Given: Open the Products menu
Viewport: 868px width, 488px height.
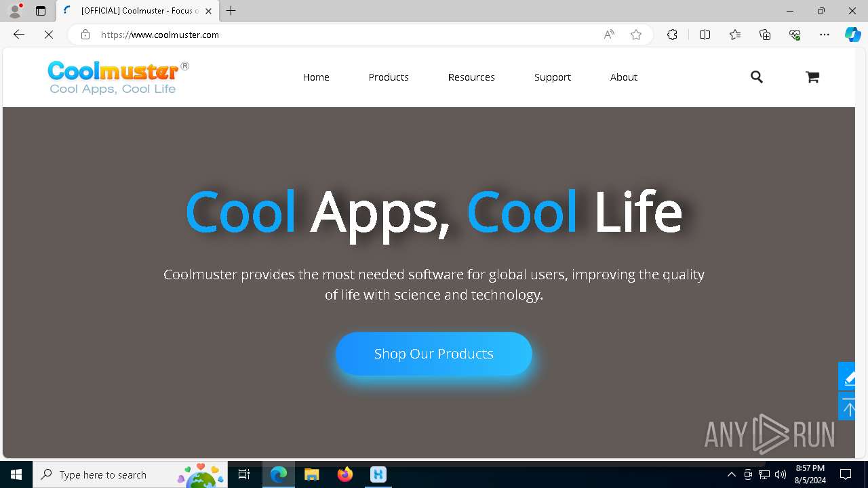Looking at the screenshot, I should (x=389, y=77).
